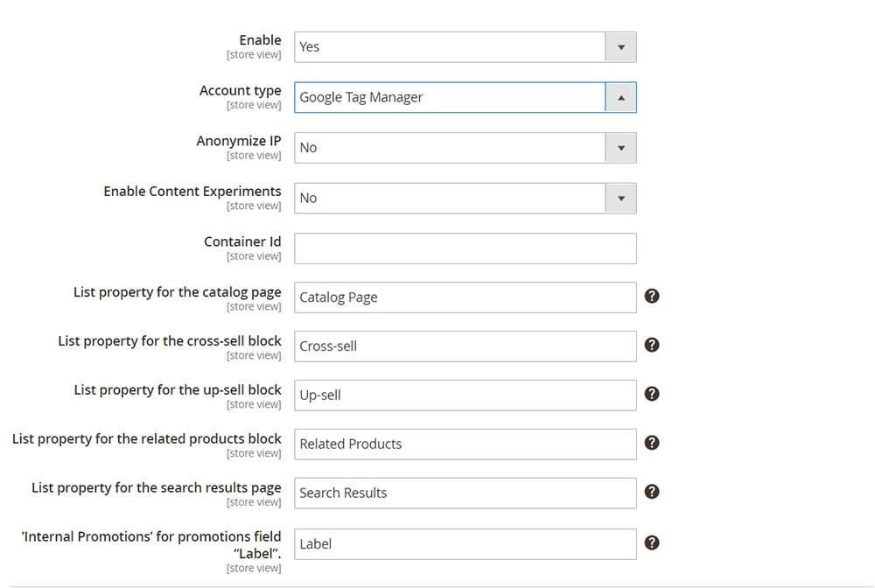Open help tooltip for cross-sell block property
The width and height of the screenshot is (875, 588).
(x=652, y=346)
